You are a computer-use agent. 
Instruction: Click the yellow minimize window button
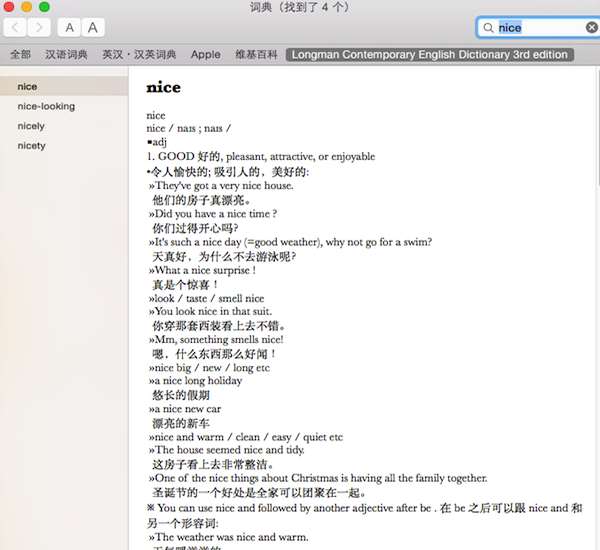coord(27,7)
